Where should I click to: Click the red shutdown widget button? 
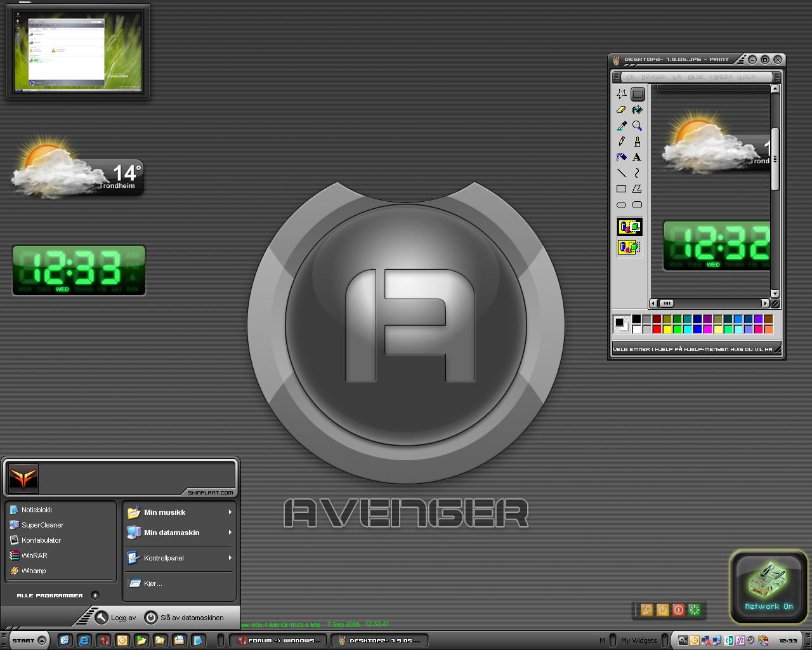(x=678, y=610)
